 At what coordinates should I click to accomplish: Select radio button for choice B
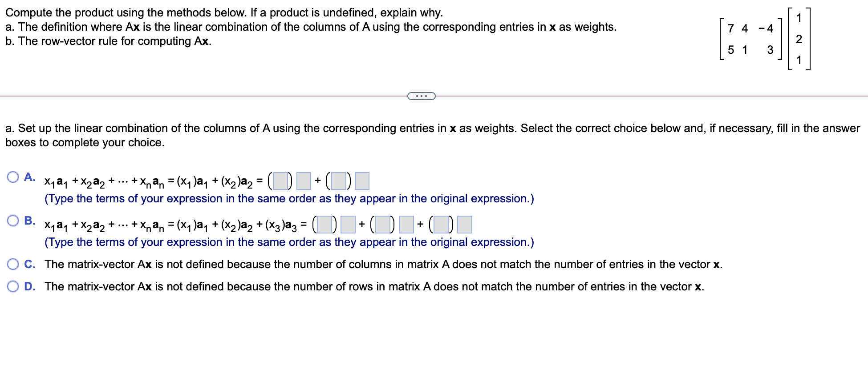tap(12, 221)
